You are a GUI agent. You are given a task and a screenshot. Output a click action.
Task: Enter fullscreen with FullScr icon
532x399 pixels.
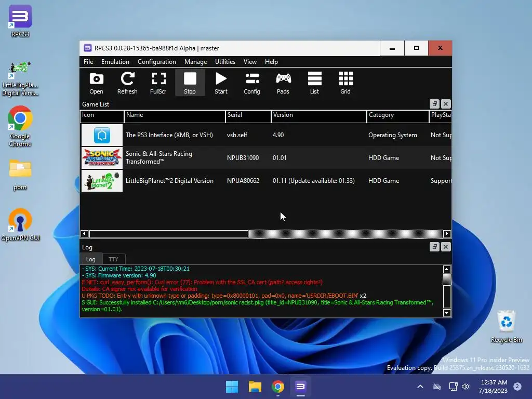point(158,83)
